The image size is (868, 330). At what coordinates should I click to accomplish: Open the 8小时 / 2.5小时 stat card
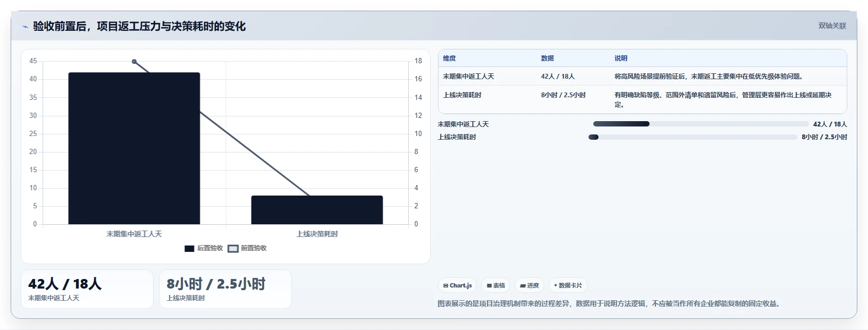pos(225,289)
